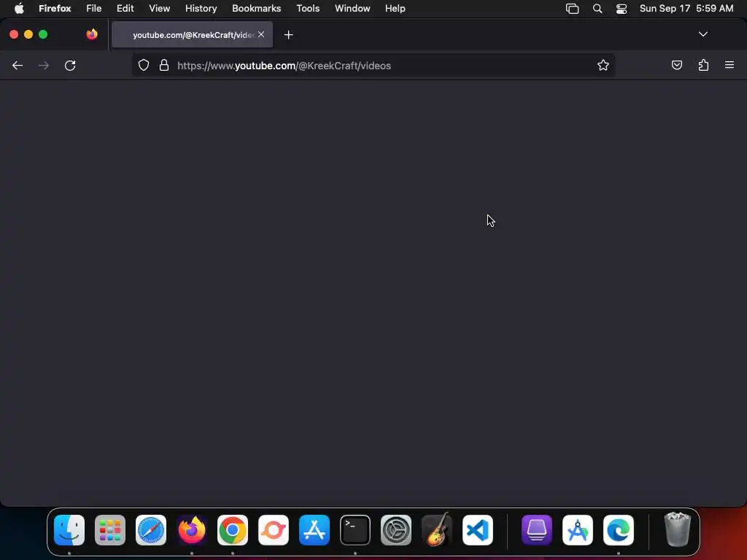Open Visual Studio Code from Dock

point(478,530)
